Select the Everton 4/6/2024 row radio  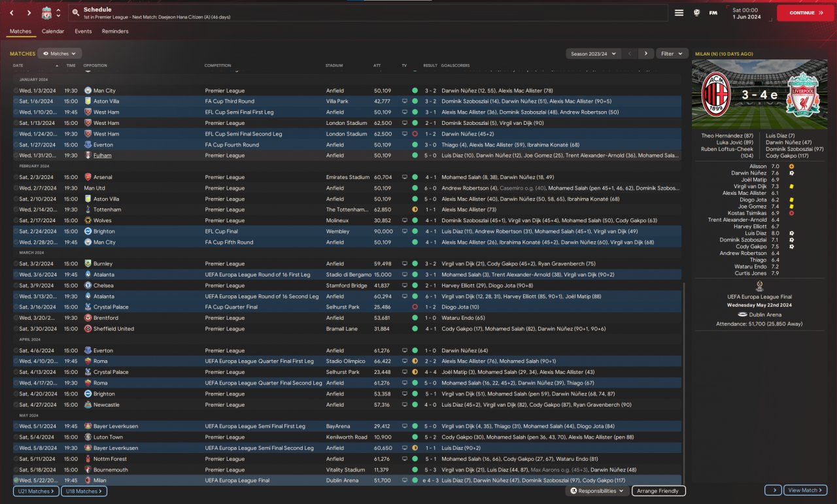point(16,350)
